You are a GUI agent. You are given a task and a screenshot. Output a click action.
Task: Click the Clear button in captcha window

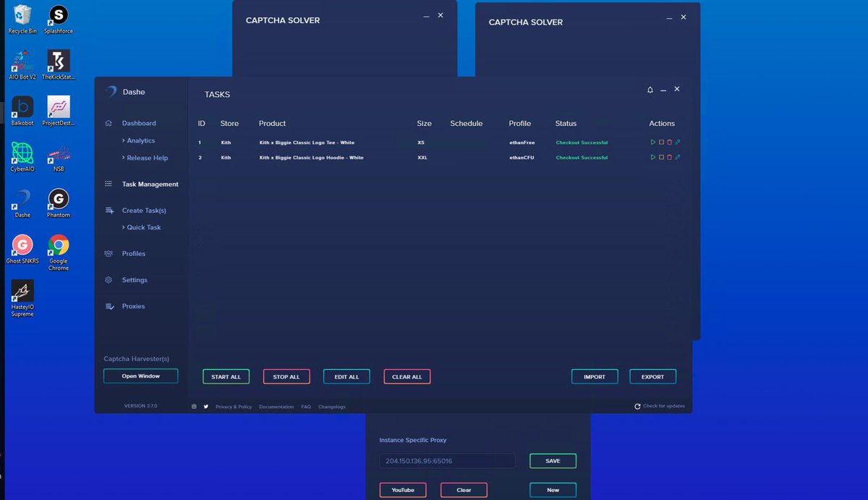click(x=464, y=490)
